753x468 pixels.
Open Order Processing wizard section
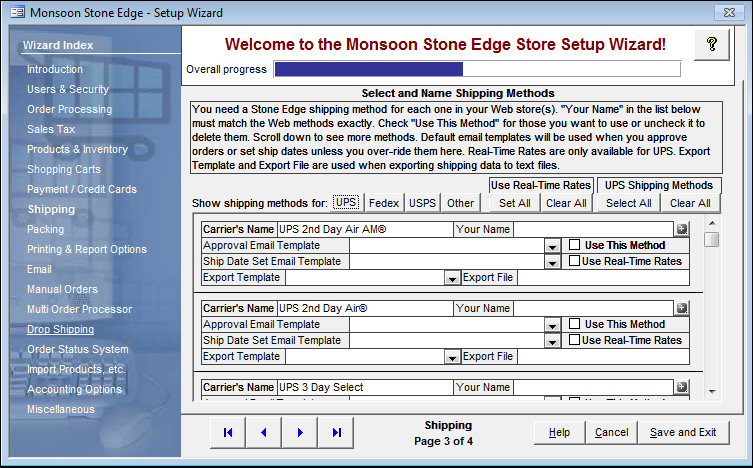click(x=70, y=109)
